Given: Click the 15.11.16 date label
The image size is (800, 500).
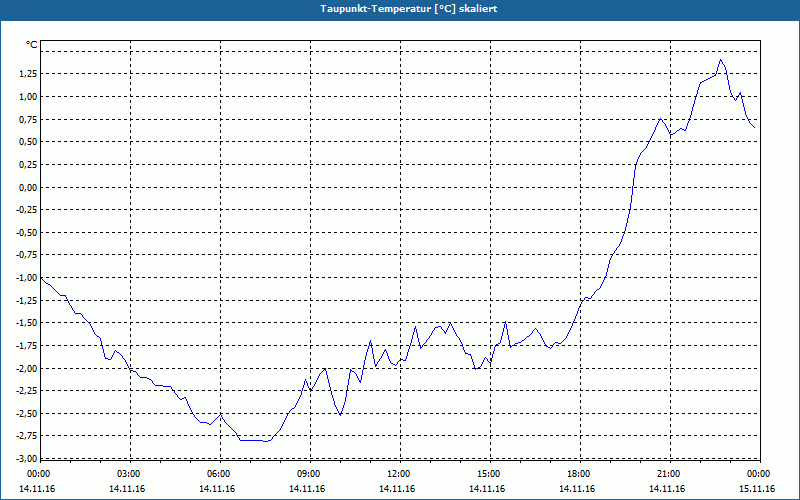Looking at the screenshot, I should (x=757, y=489).
